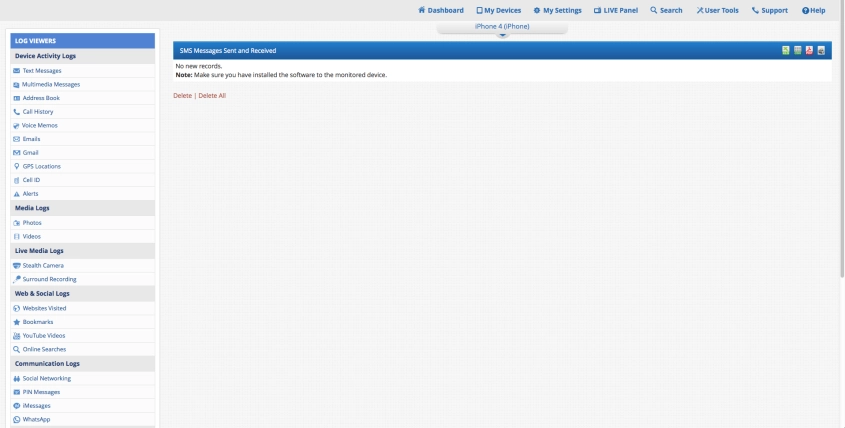Open My Devices in top navigation
Screen dimensions: 845x428
pos(498,10)
